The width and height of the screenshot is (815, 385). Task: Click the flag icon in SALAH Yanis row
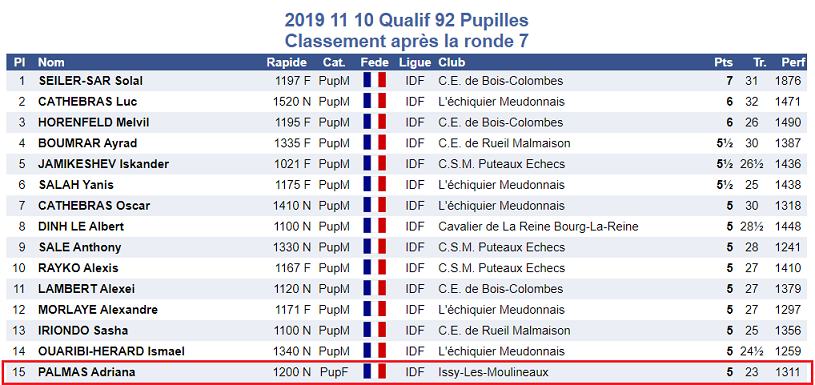click(375, 184)
